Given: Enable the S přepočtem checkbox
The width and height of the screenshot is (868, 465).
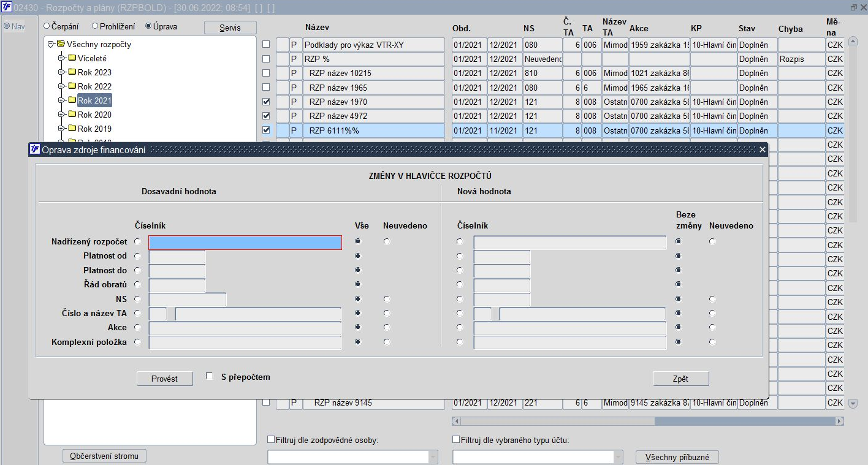Looking at the screenshot, I should pos(210,377).
